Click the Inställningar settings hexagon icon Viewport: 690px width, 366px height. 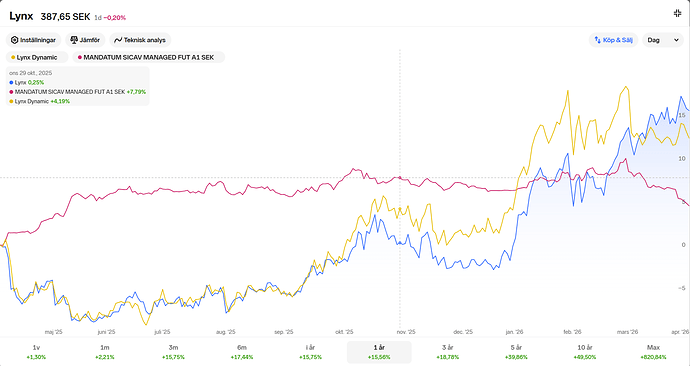15,40
